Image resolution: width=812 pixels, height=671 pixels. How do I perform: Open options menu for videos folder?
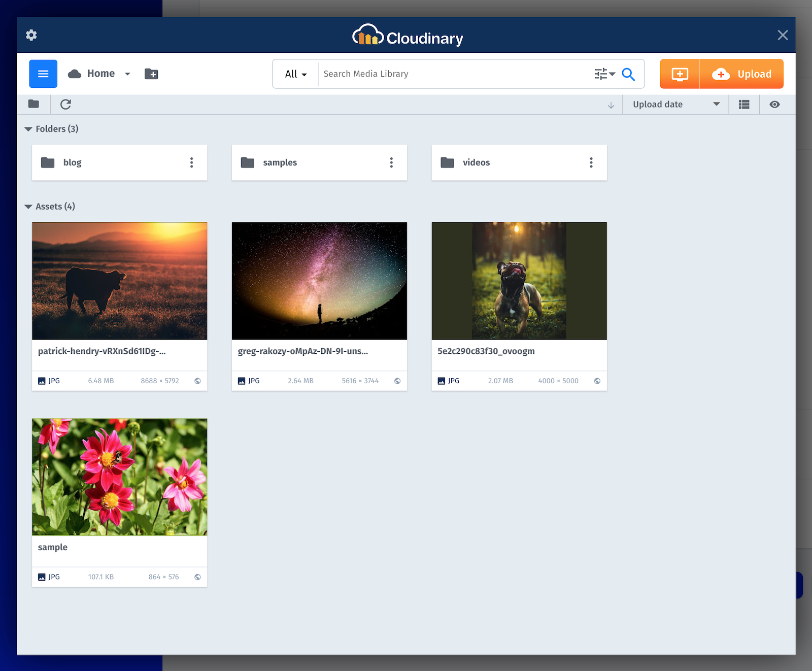pyautogui.click(x=591, y=162)
